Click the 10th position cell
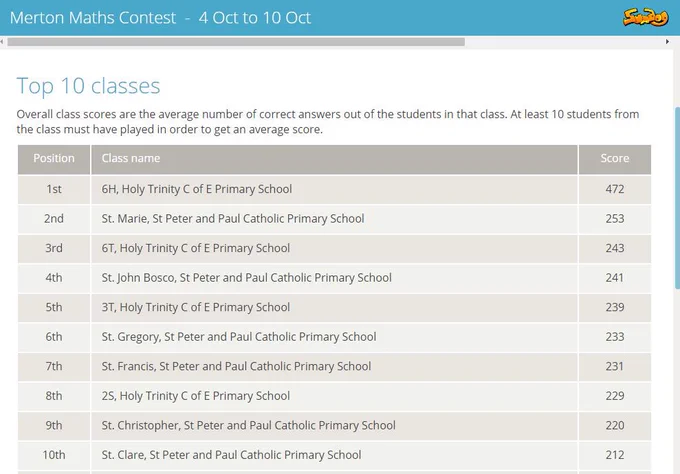Viewport: 680px width, 474px height. (54, 455)
